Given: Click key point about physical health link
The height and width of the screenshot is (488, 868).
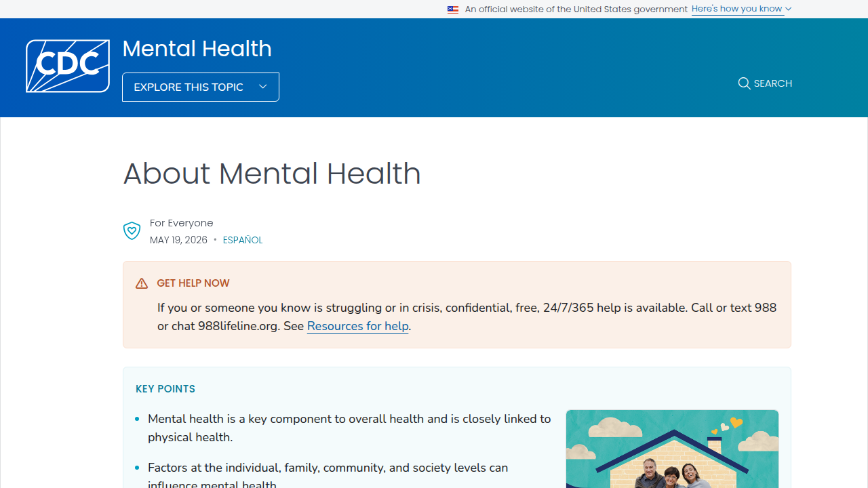Looking at the screenshot, I should pos(349,428).
